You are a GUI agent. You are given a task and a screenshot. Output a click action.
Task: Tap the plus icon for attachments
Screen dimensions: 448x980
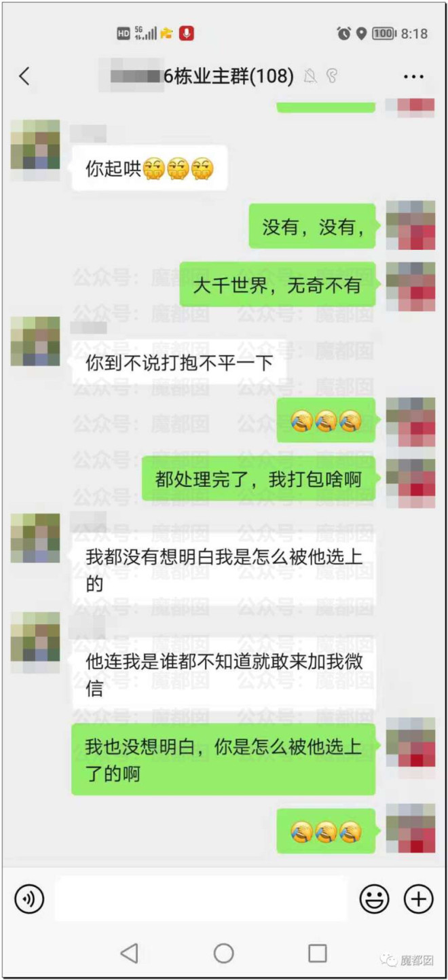419,899
